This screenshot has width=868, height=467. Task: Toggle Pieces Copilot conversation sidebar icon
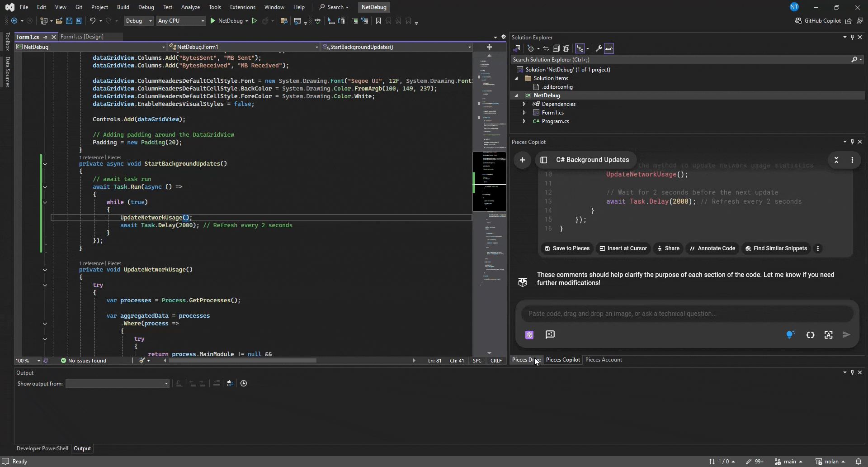(x=544, y=160)
